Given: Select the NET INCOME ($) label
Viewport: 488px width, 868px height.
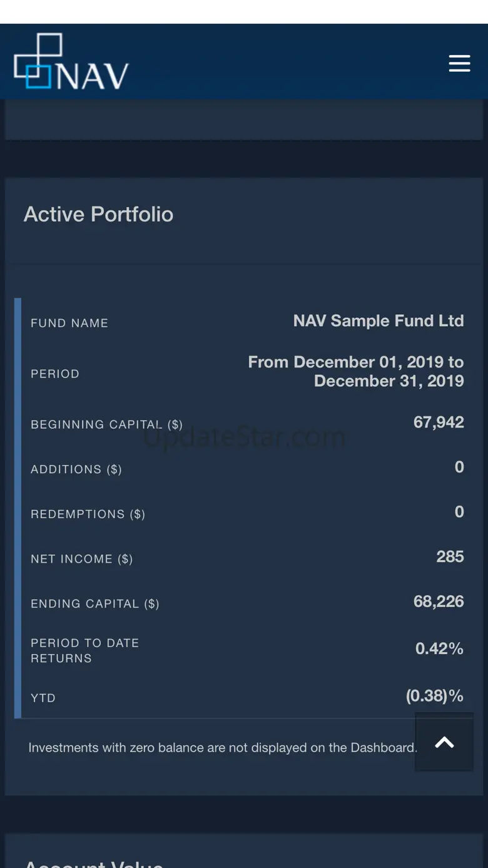Looking at the screenshot, I should pyautogui.click(x=81, y=559).
